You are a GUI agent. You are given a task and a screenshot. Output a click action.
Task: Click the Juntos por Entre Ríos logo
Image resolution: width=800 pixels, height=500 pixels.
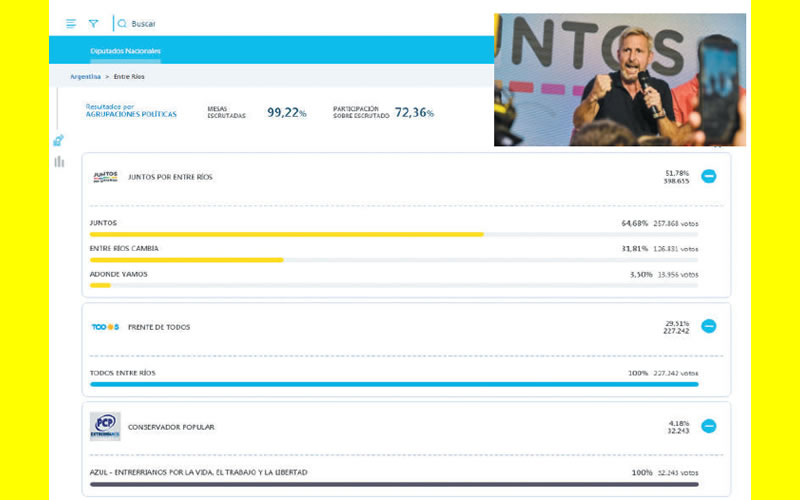[105, 177]
